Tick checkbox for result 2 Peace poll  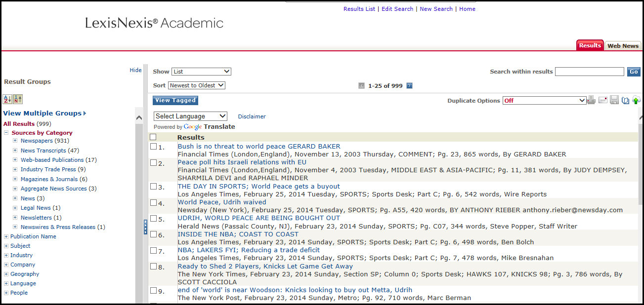click(153, 163)
